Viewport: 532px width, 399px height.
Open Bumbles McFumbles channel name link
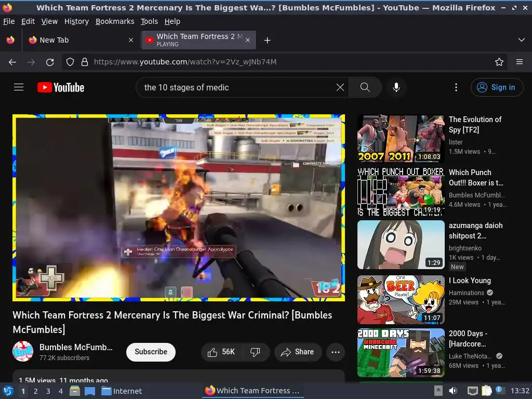[x=76, y=347]
